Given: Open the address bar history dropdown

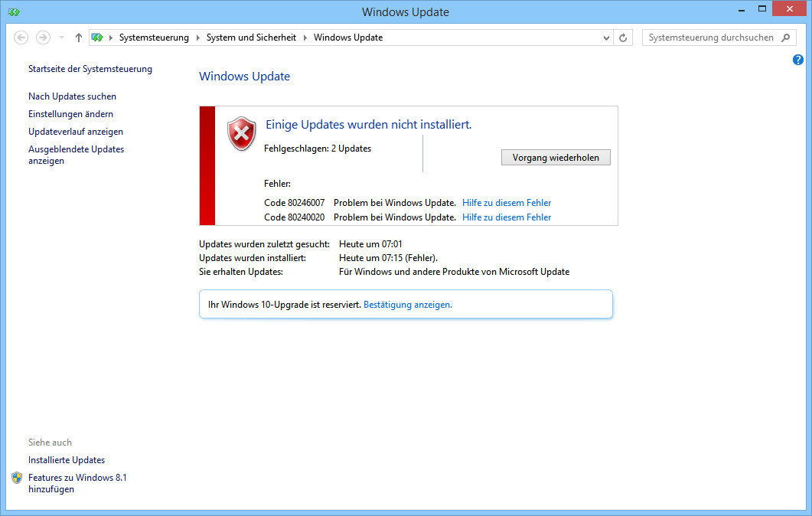Looking at the screenshot, I should click(x=606, y=38).
